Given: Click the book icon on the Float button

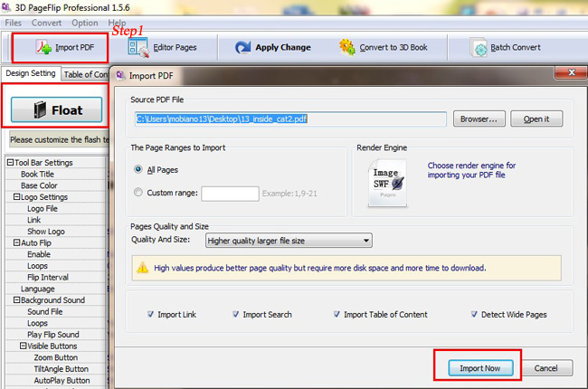Looking at the screenshot, I should point(40,109).
